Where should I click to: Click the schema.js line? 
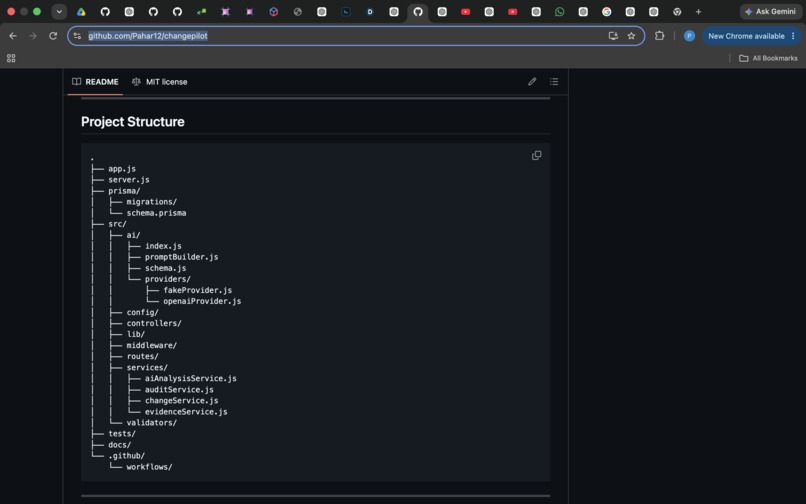click(x=166, y=268)
